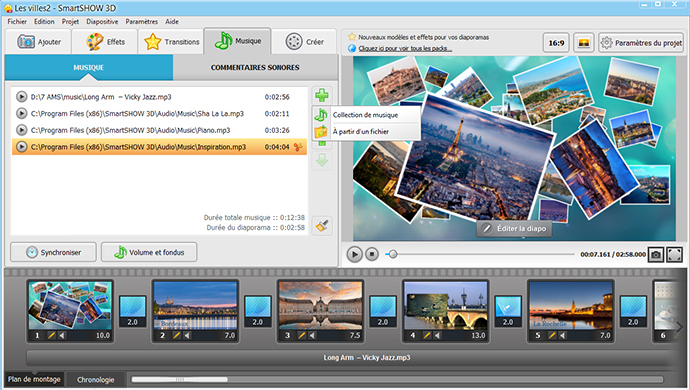Select slide 3 thumbnail
The width and height of the screenshot is (690, 390).
click(320, 305)
